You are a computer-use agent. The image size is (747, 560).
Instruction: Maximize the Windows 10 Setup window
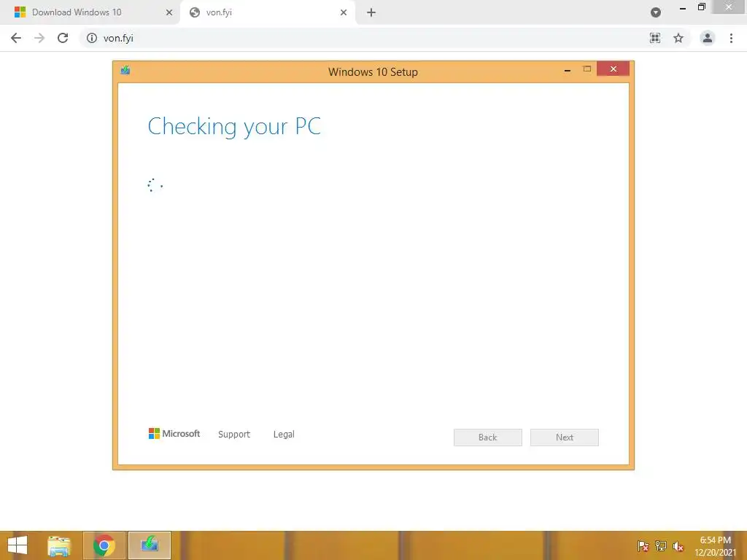[587, 69]
